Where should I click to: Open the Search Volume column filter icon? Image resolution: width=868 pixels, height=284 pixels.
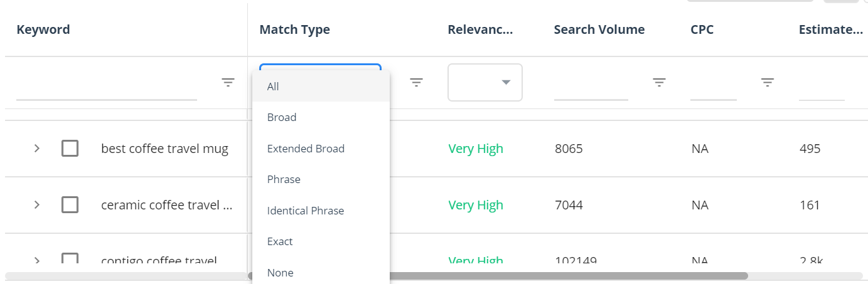pos(659,82)
